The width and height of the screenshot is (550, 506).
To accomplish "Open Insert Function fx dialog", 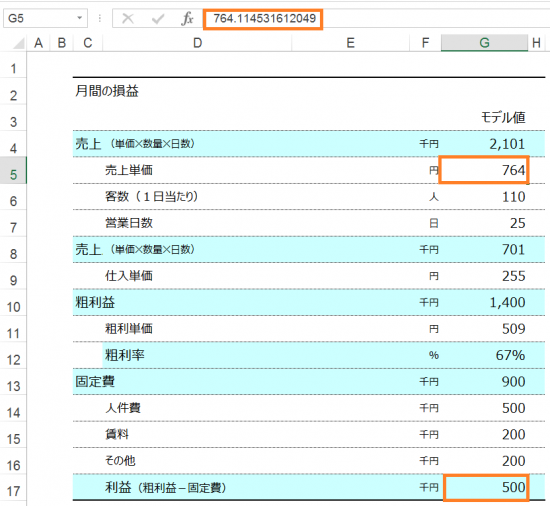I will click(187, 18).
